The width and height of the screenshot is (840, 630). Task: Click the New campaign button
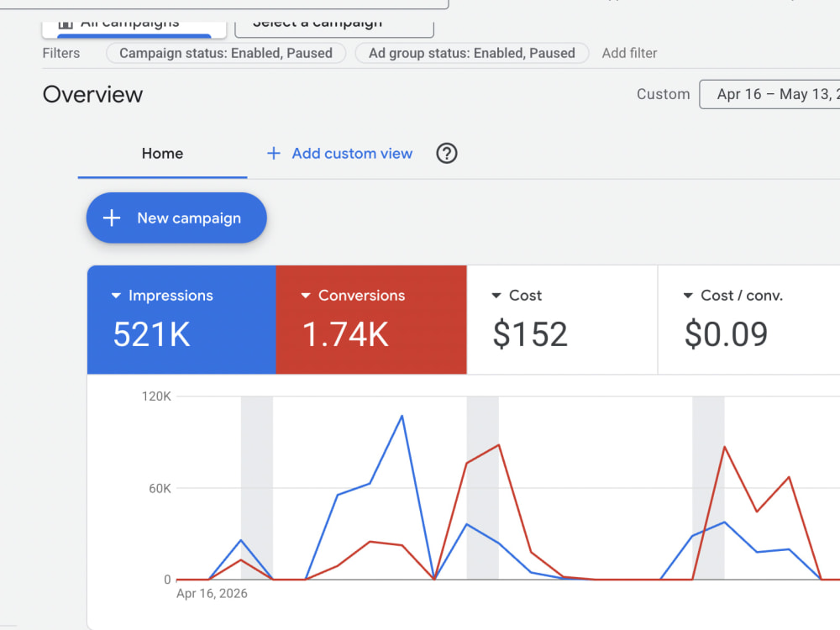tap(176, 218)
